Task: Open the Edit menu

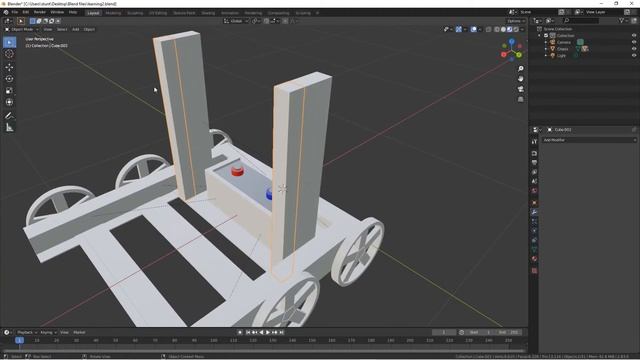Action: 26,12
